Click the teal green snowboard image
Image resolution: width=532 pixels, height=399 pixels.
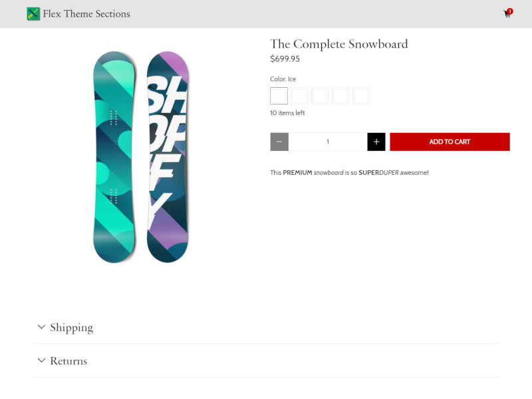pos(114,157)
